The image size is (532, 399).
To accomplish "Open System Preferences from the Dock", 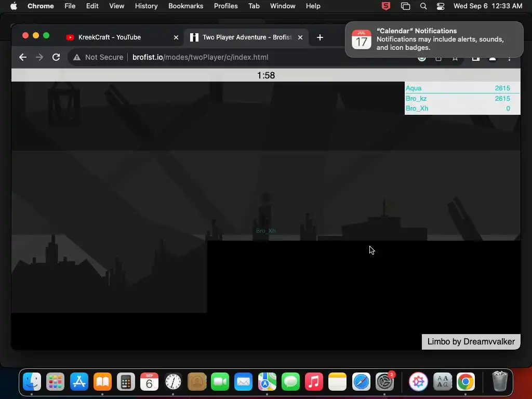I will pos(384,382).
